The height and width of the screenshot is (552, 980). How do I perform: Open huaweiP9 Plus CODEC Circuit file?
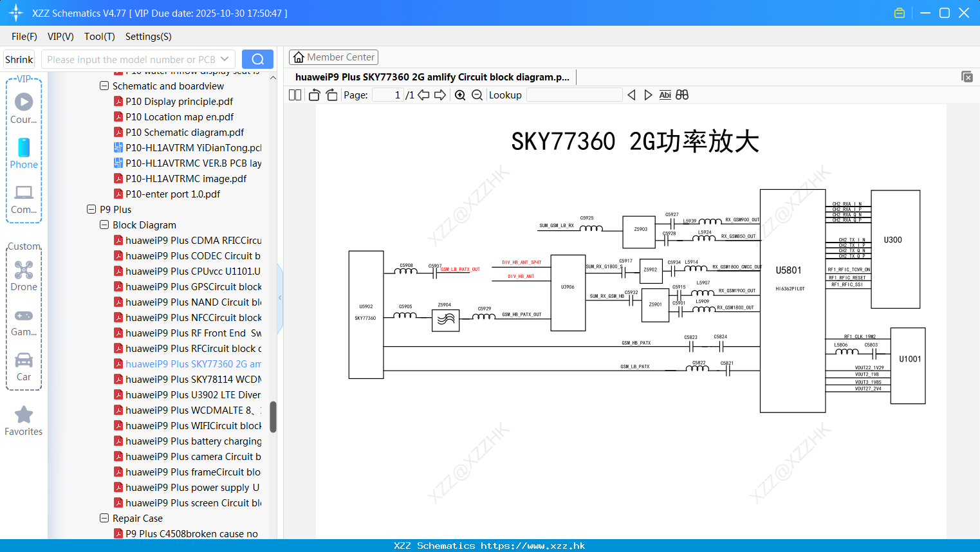187,255
